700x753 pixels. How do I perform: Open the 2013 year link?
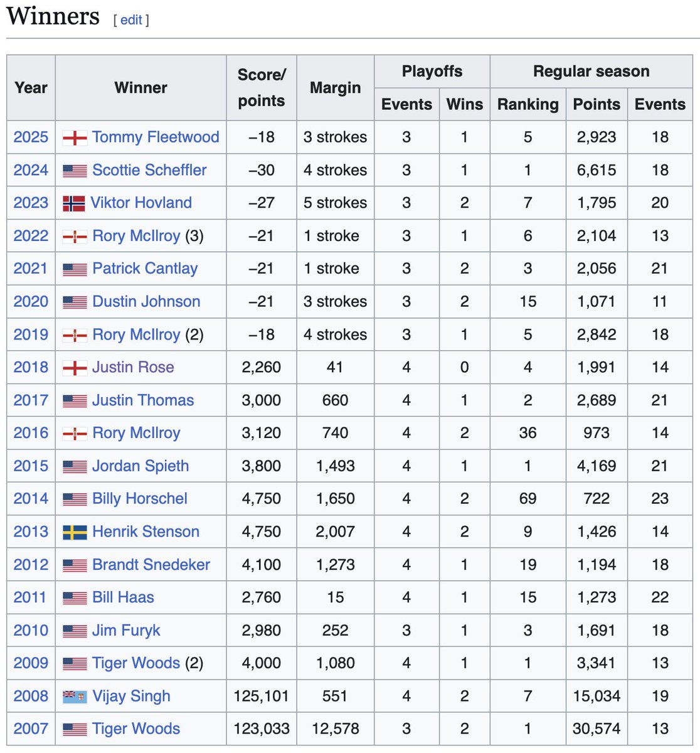pyautogui.click(x=31, y=531)
